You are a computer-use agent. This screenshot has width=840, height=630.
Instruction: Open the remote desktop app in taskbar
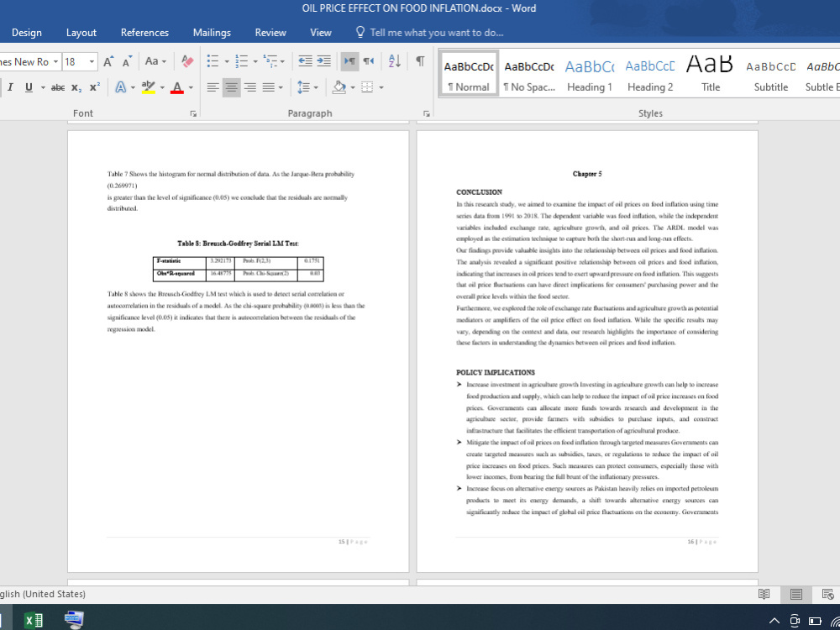coord(73,621)
